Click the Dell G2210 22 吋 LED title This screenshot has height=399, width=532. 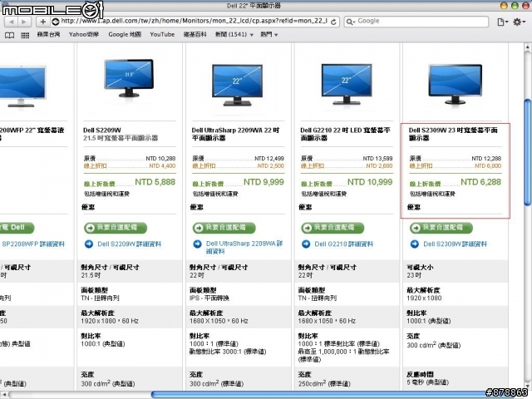(346, 134)
